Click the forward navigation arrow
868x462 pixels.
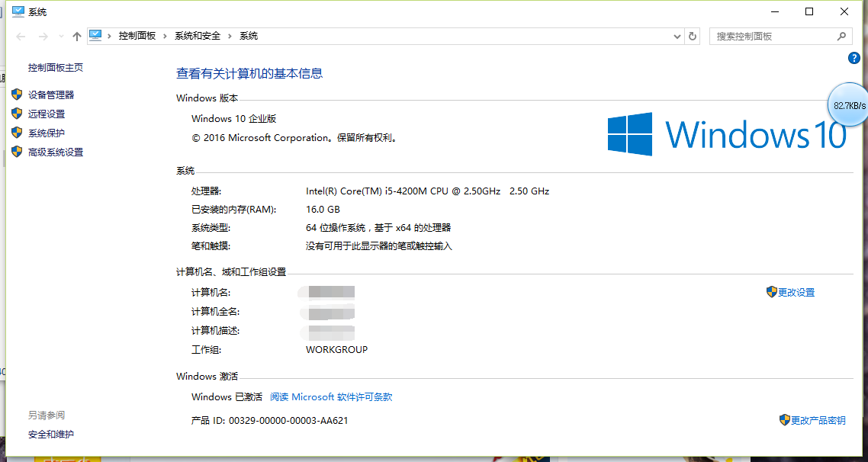pos(43,37)
